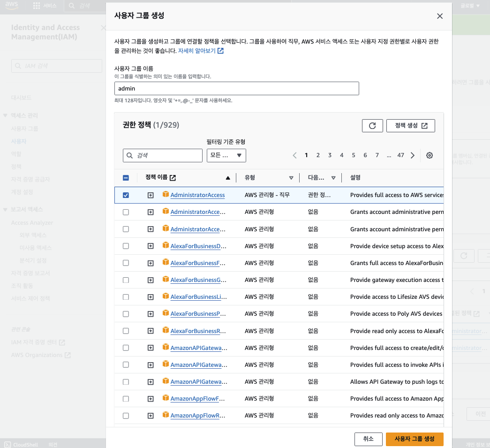Click the policy icon for AlexaForBusinessF row

tap(166, 262)
